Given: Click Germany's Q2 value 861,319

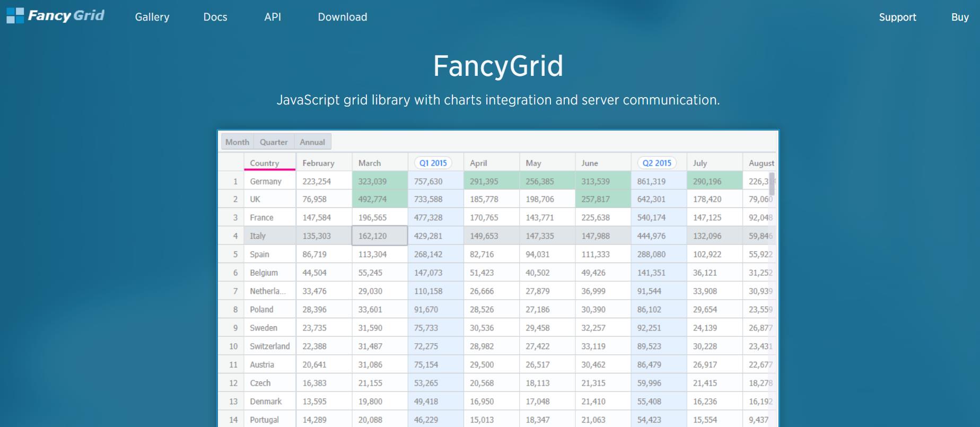Looking at the screenshot, I should click(x=659, y=181).
